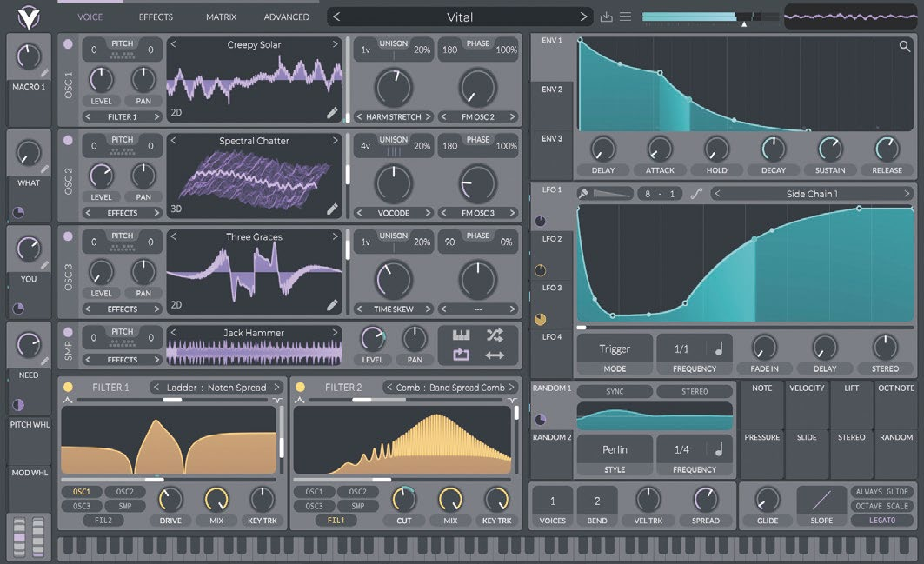Viewport: 924px width, 564px height.
Task: Click the sample shuffle random icon
Action: click(495, 335)
